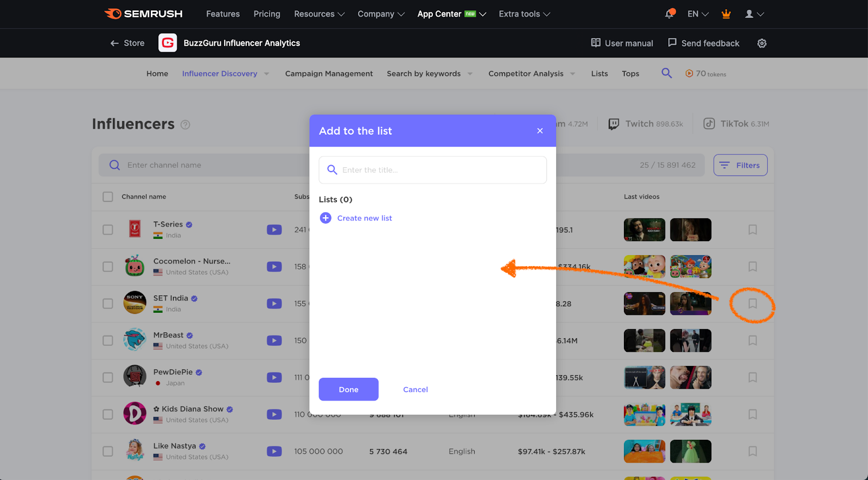Bookmark the SET India channel
The width and height of the screenshot is (868, 480).
[x=752, y=304]
